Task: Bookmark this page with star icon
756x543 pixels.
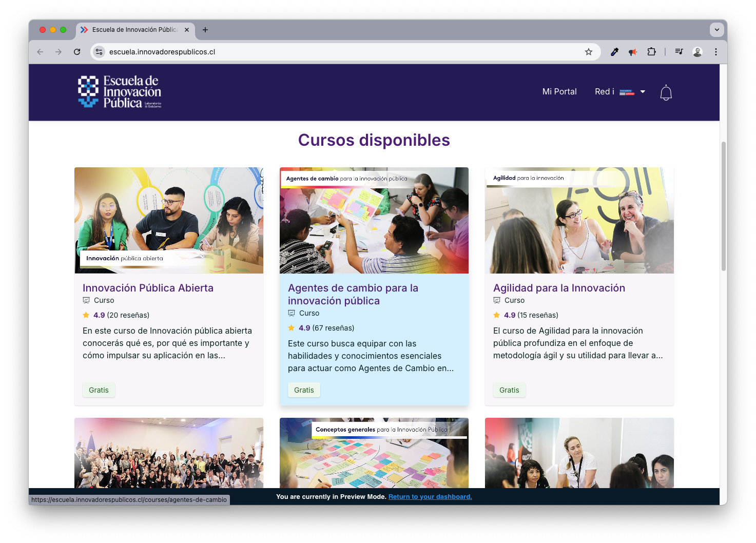Action: click(x=589, y=52)
